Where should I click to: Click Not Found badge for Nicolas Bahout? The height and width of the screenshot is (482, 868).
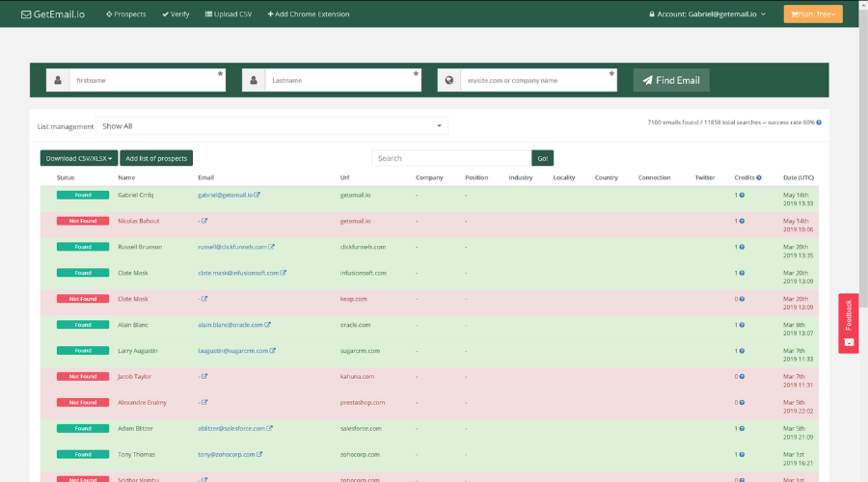click(x=83, y=221)
